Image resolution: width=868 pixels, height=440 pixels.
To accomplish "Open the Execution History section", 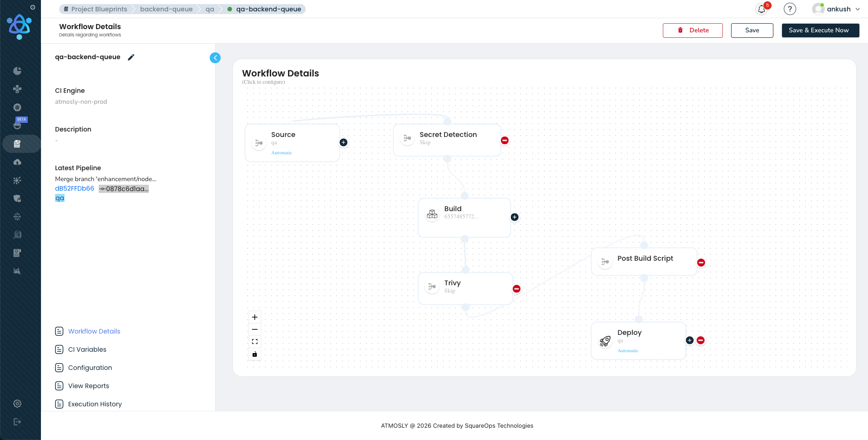I will (x=95, y=404).
